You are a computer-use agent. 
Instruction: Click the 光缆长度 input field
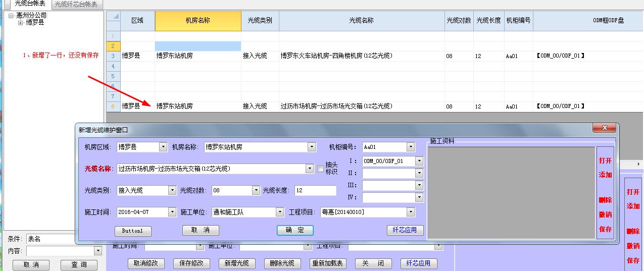pyautogui.click(x=315, y=190)
